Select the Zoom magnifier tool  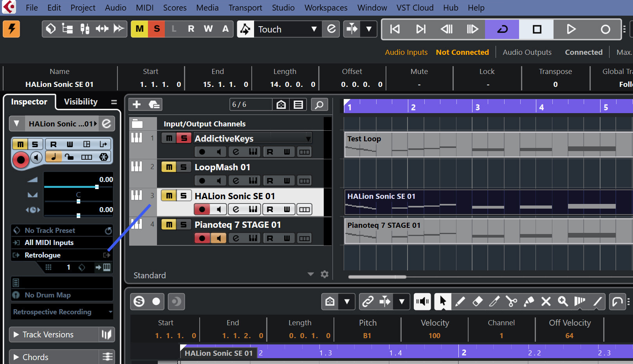563,301
